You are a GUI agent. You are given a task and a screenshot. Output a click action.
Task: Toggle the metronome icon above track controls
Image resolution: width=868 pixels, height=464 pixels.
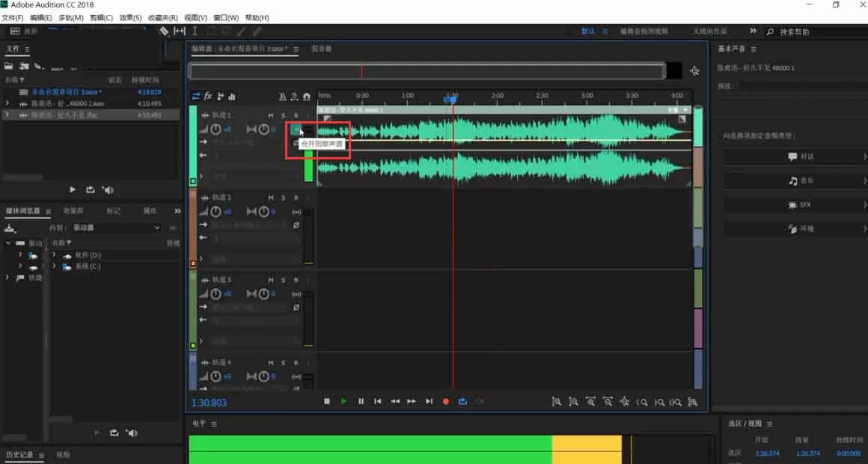pos(282,97)
